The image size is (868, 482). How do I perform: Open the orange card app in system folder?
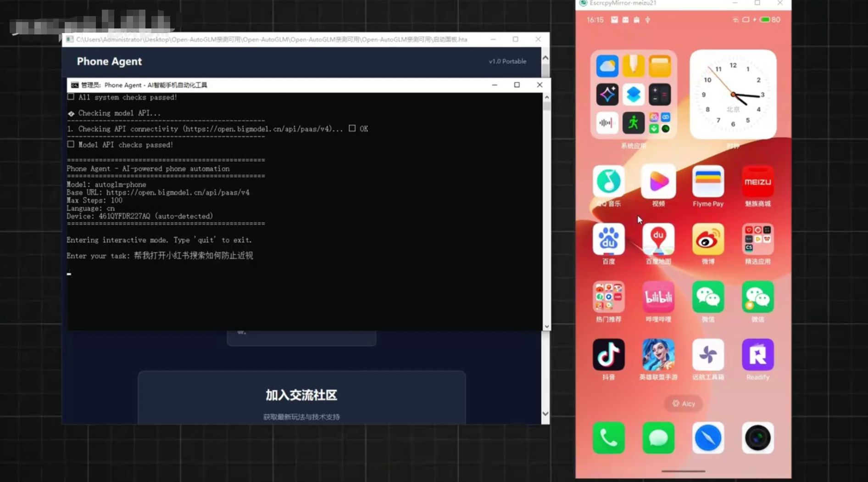tap(660, 66)
